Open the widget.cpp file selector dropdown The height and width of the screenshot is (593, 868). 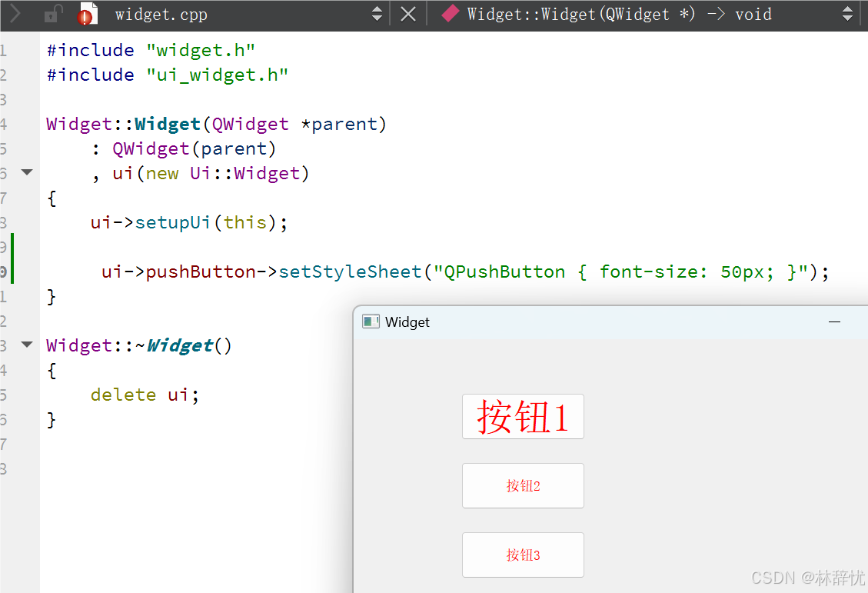pos(377,14)
